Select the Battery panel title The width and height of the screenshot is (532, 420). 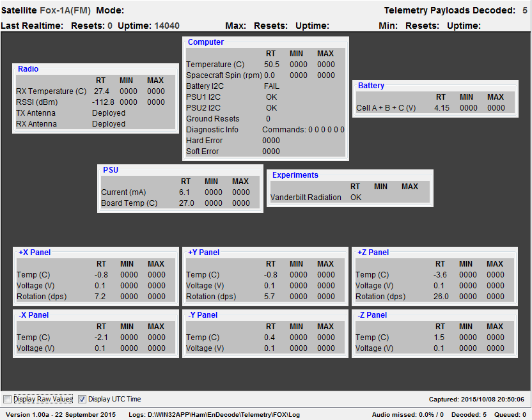(x=371, y=86)
